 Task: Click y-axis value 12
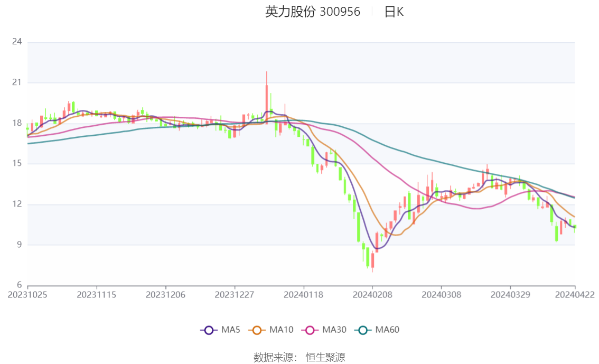tap(17, 204)
